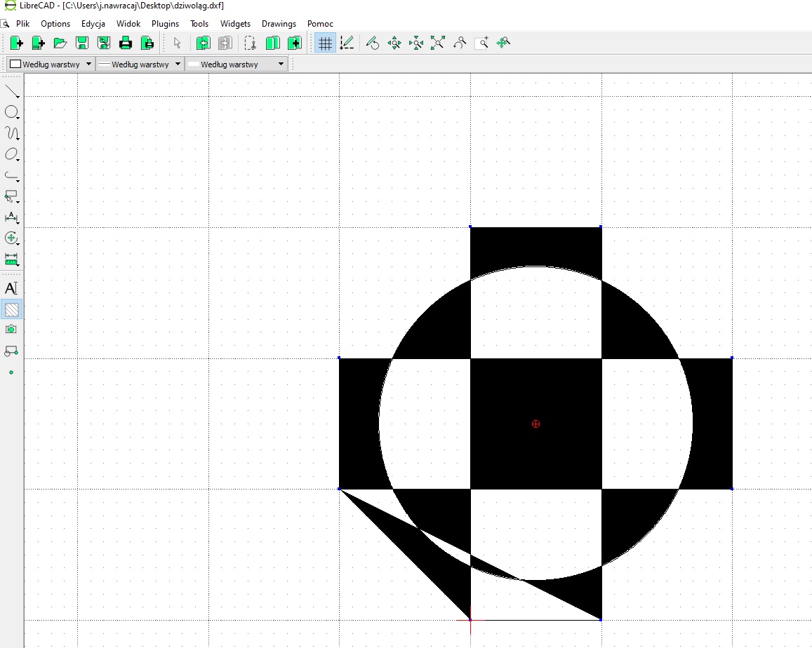Save the drawing with the floppy icon
The width and height of the screenshot is (812, 648).
click(x=82, y=43)
